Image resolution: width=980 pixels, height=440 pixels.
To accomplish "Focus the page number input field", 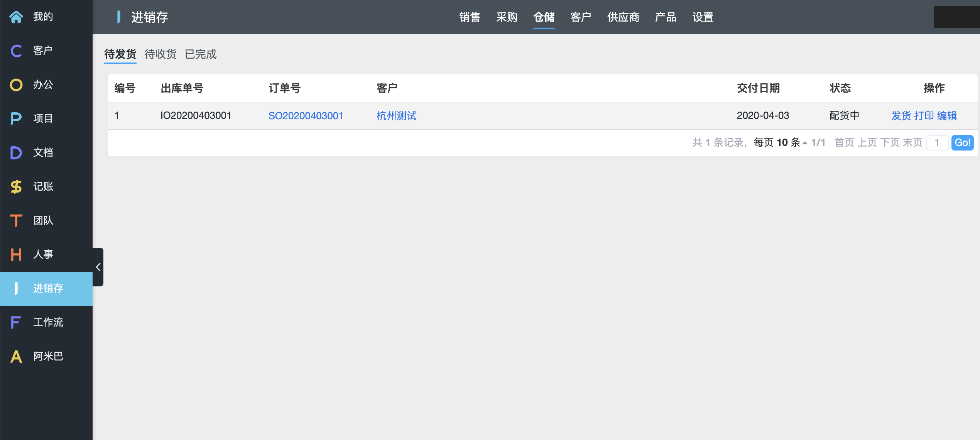I will click(x=937, y=143).
